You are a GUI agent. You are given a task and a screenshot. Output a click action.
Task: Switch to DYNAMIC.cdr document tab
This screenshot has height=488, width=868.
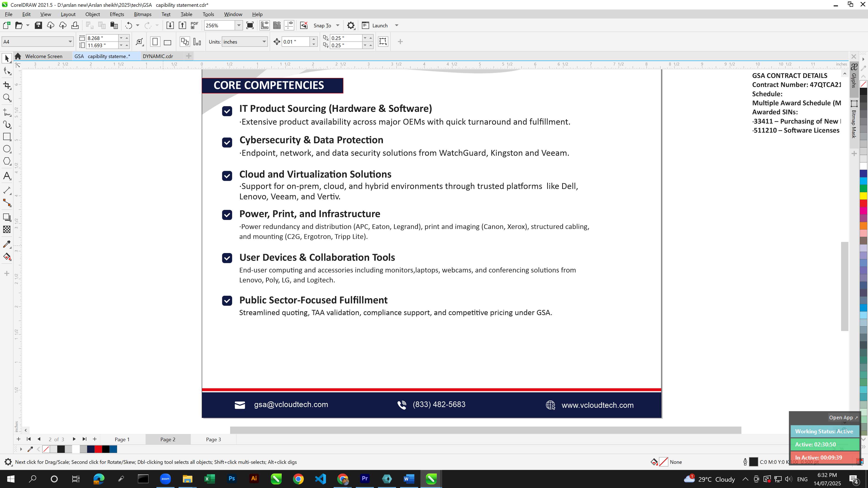pos(158,56)
